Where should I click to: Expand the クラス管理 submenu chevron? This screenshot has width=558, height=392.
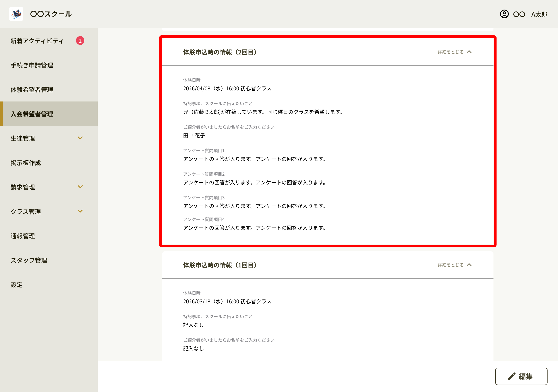coord(80,211)
